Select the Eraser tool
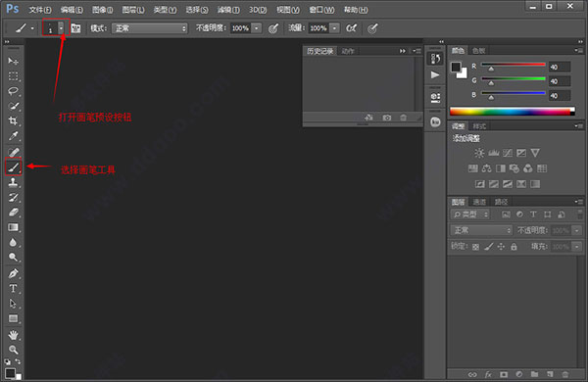This screenshot has height=382, width=588. coord(13,213)
